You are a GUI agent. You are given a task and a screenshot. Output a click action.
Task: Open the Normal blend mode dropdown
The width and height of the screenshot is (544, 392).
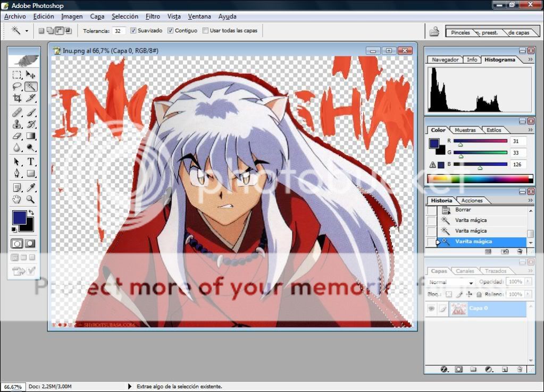451,282
